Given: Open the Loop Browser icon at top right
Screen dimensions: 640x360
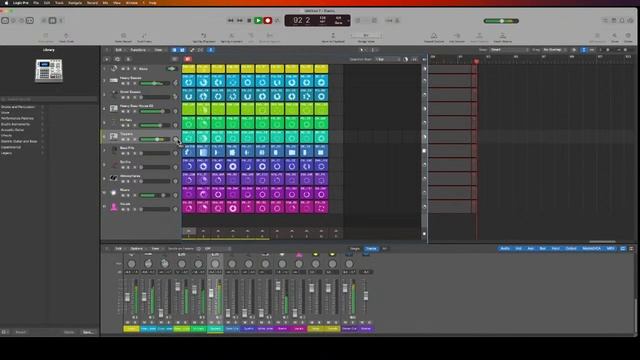Looking at the screenshot, I should [x=622, y=20].
